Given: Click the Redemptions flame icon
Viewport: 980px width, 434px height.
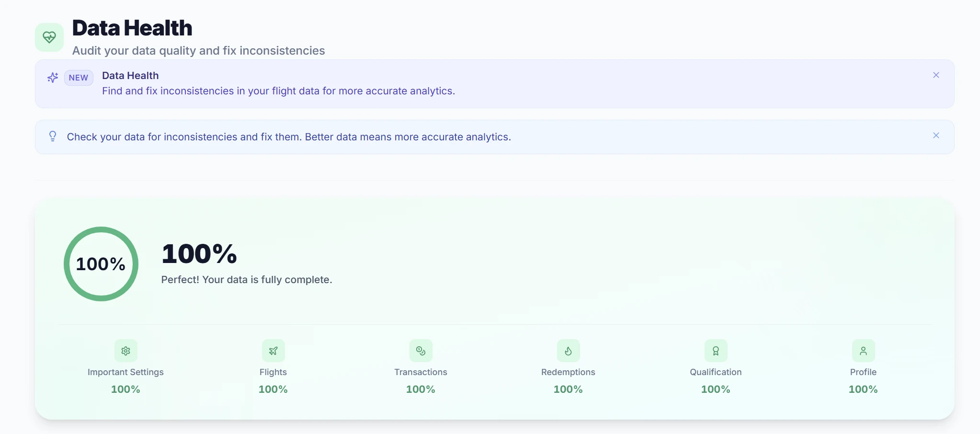Looking at the screenshot, I should coord(568,351).
